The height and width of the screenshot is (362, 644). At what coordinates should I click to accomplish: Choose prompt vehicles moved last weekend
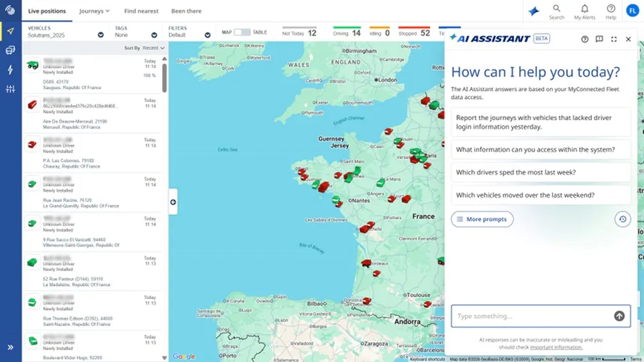540,195
